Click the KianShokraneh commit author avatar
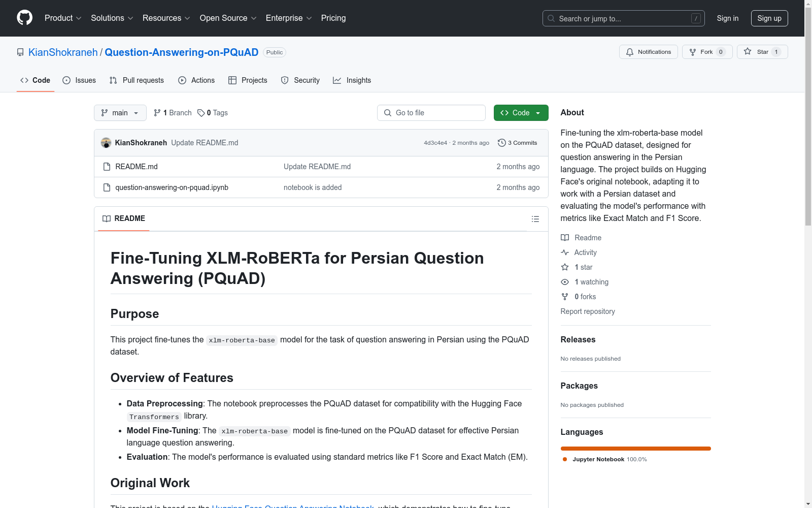The width and height of the screenshot is (812, 508). [x=106, y=143]
